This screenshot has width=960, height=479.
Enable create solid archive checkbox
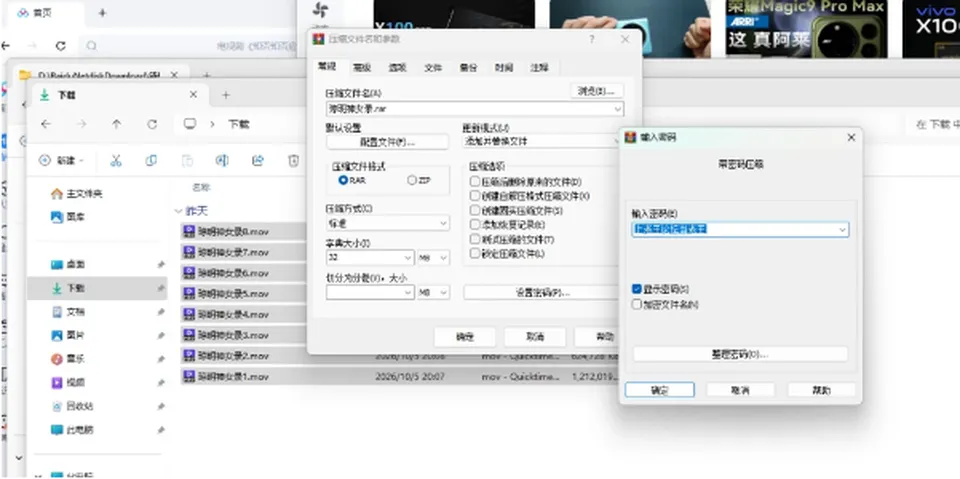click(x=474, y=211)
